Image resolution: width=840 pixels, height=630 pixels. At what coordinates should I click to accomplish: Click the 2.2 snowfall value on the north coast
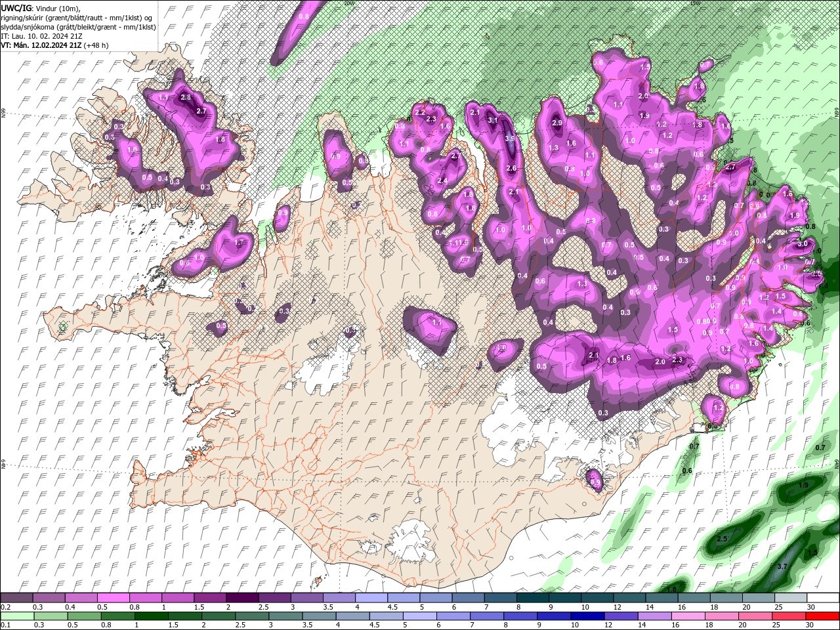pyautogui.click(x=420, y=113)
